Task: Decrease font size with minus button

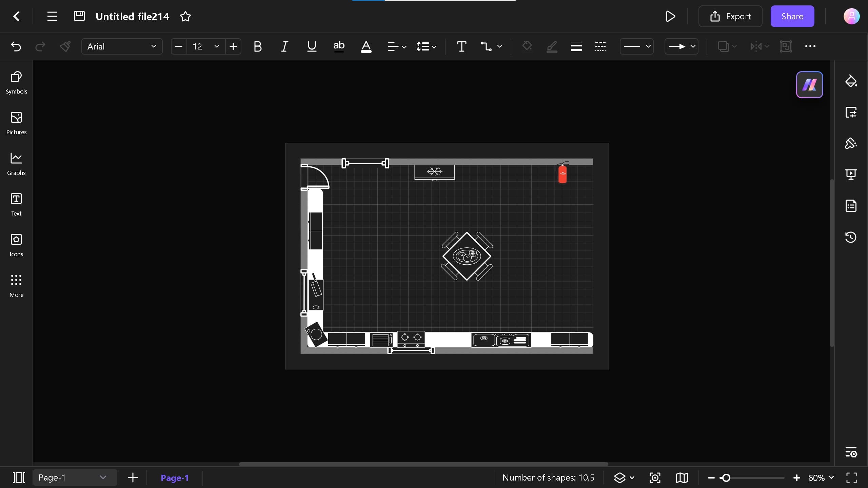Action: [179, 46]
